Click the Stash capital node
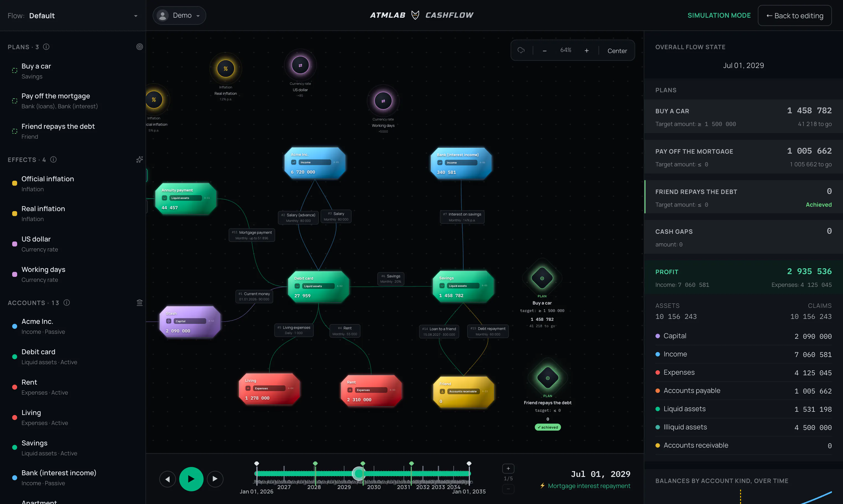This screenshot has width=843, height=504. pyautogui.click(x=190, y=322)
